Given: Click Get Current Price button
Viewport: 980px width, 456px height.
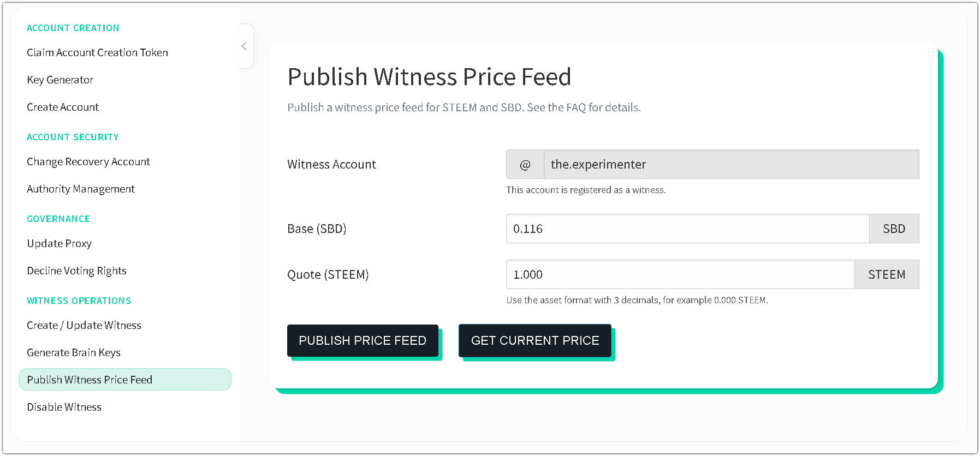Looking at the screenshot, I should pyautogui.click(x=535, y=341).
